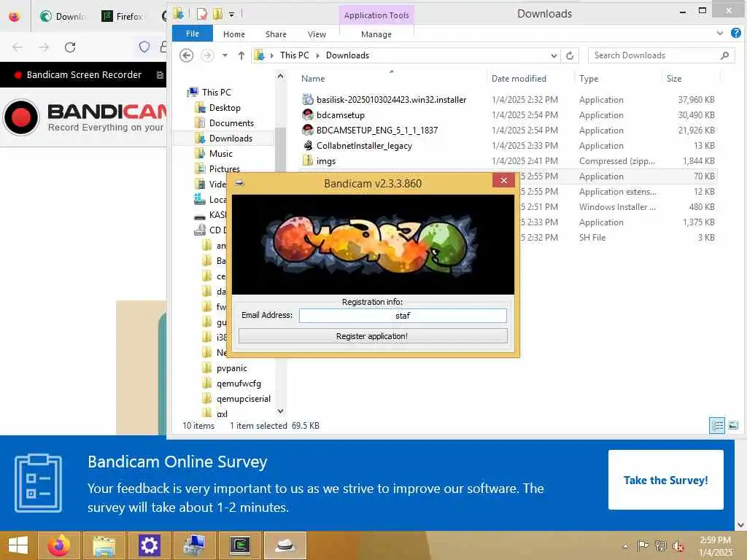Open File Explorer from the taskbar
Screen dimensions: 747x560
pyautogui.click(x=104, y=545)
